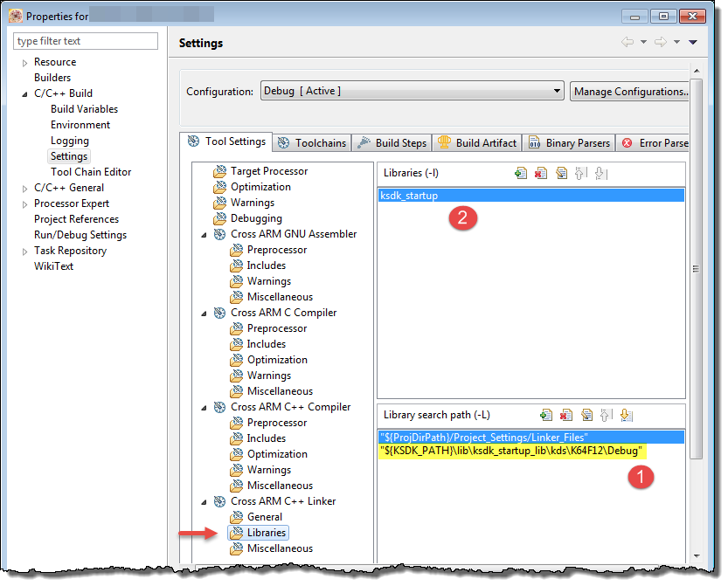Click the vertical scrollbar down arrow
The image size is (728, 586).
[697, 555]
